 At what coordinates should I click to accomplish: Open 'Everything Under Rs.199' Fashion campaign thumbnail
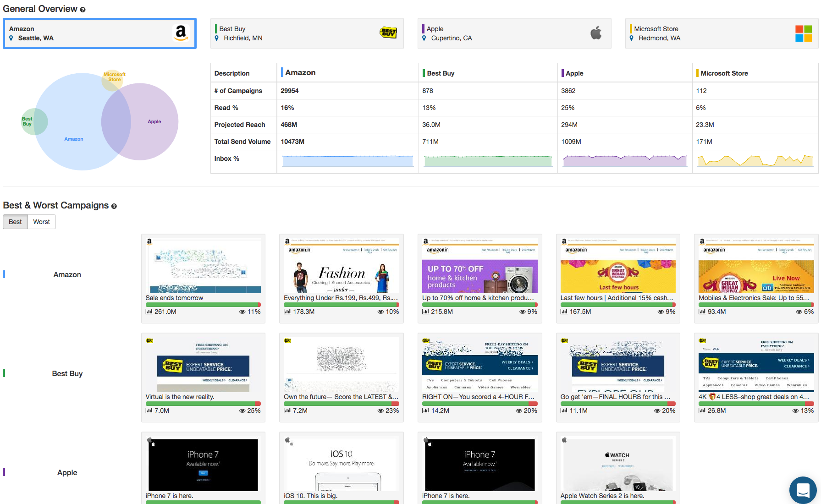point(342,266)
